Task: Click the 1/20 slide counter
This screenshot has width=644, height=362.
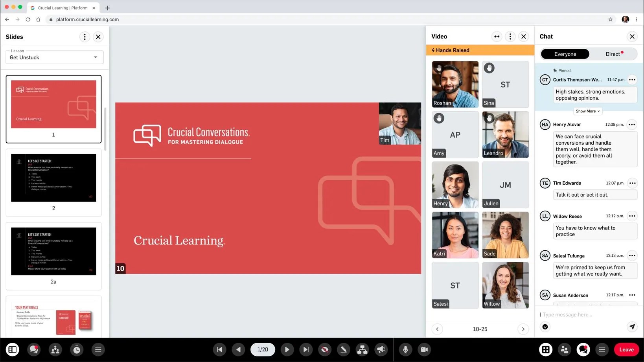Action: [263, 349]
